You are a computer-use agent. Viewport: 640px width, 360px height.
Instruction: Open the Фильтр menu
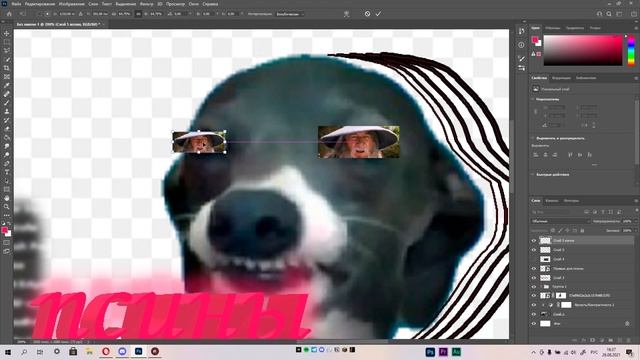point(146,4)
